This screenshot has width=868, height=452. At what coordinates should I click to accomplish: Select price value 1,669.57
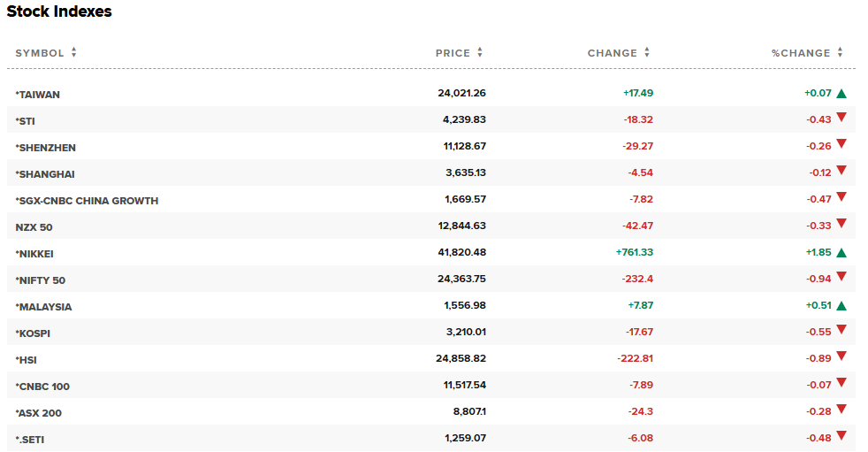(465, 199)
